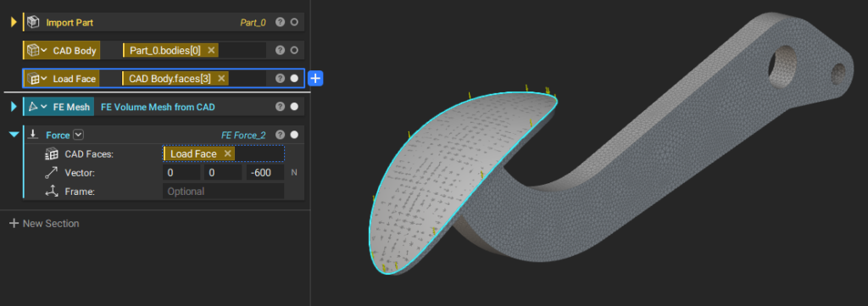Select the Part_0 output name
868x306 pixels.
[253, 23]
